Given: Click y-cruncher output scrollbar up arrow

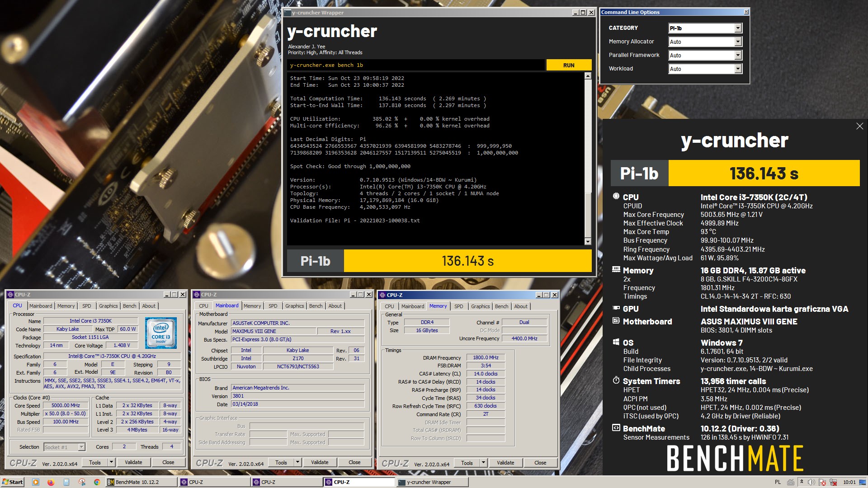Looking at the screenshot, I should pos(588,76).
